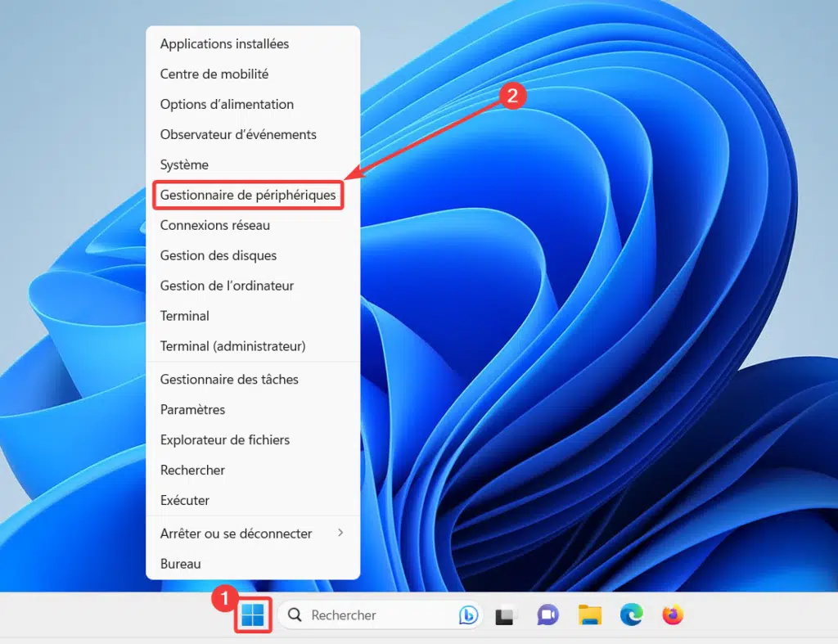Open Options d'alimentation
This screenshot has height=644, width=838.
pyautogui.click(x=253, y=104)
